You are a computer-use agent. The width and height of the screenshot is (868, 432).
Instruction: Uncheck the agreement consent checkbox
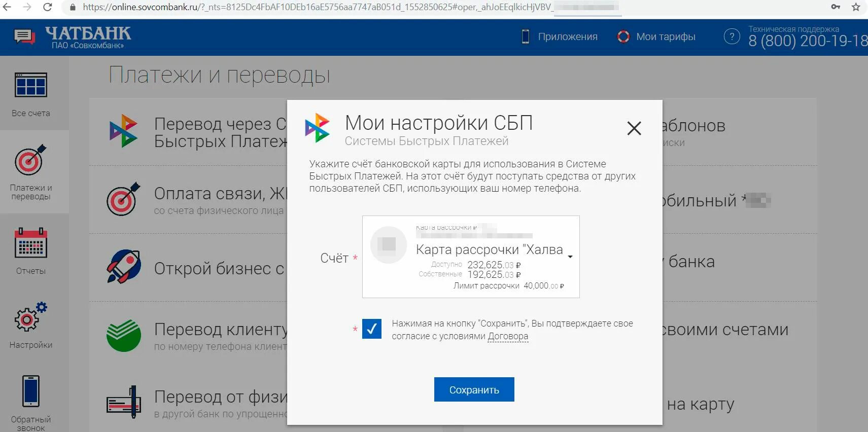point(372,329)
